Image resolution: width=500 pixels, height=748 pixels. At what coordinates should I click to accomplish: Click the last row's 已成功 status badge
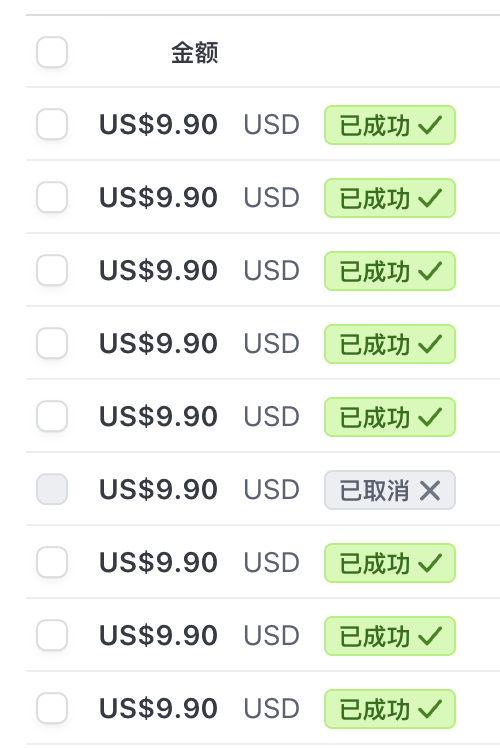[x=390, y=709]
